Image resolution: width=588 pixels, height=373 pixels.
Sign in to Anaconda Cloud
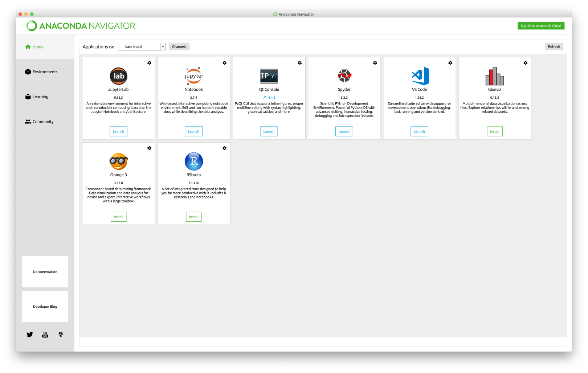541,26
